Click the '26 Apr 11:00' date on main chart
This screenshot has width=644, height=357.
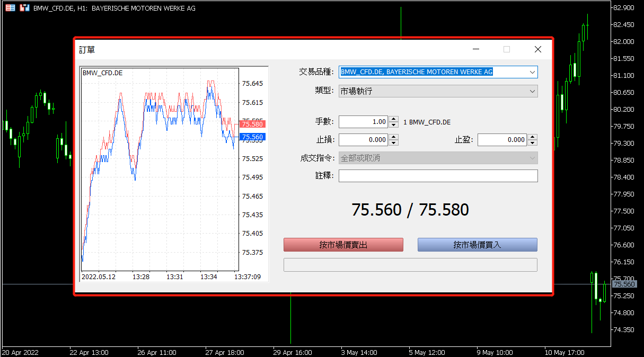point(157,352)
